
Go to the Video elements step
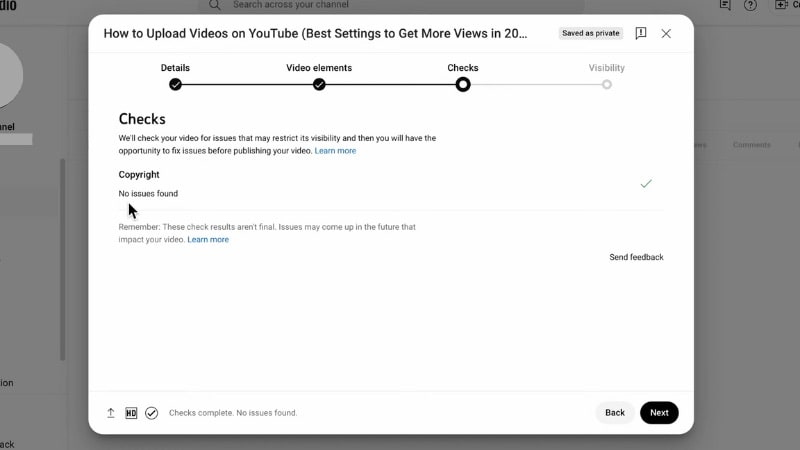coord(319,68)
